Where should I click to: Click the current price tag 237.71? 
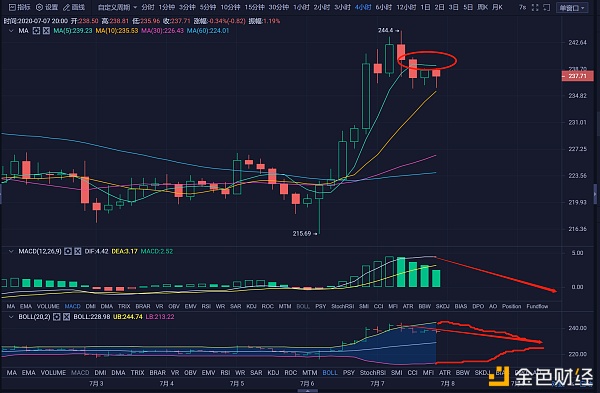click(x=577, y=76)
